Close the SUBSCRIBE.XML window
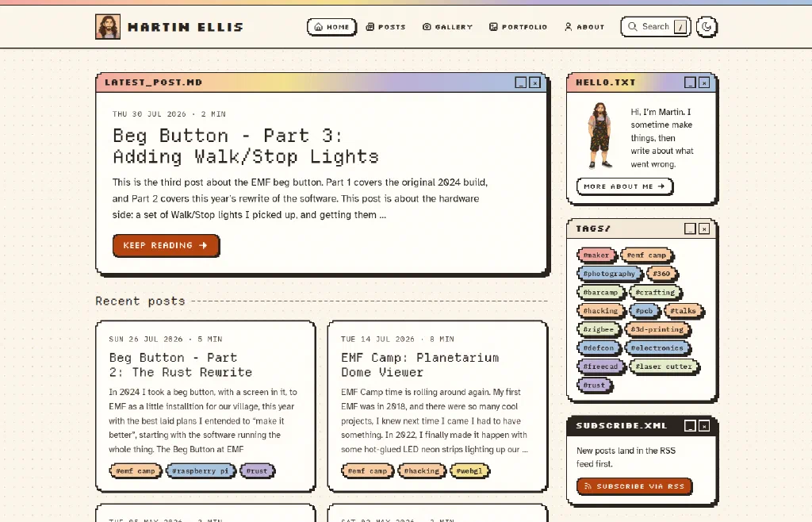Image resolution: width=812 pixels, height=522 pixels. point(704,426)
